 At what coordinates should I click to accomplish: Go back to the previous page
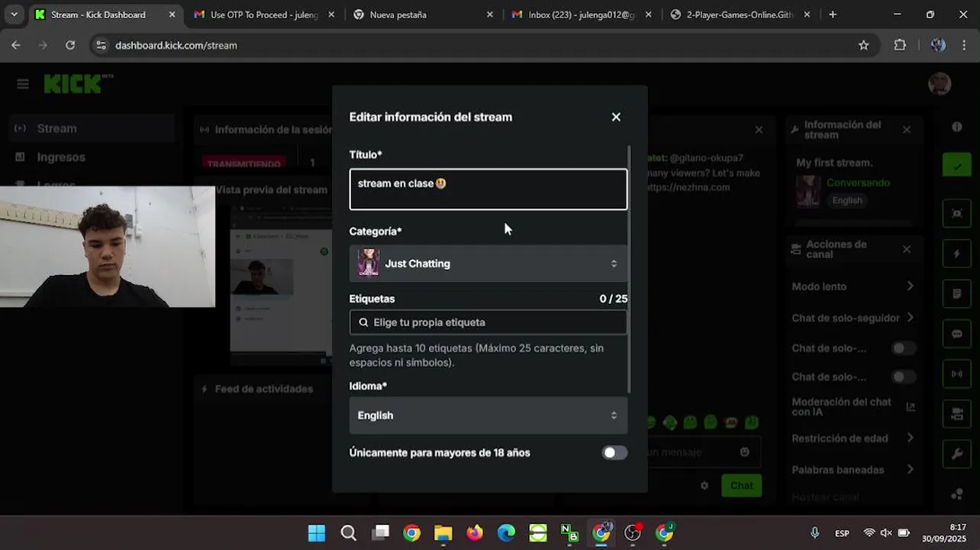pos(16,45)
